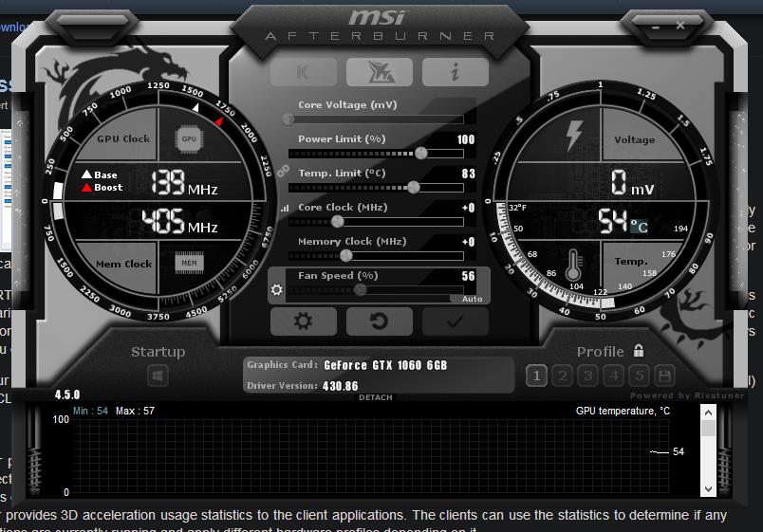This screenshot has width=763, height=532.
Task: Click the thermometer temperature icon
Action: (x=573, y=265)
